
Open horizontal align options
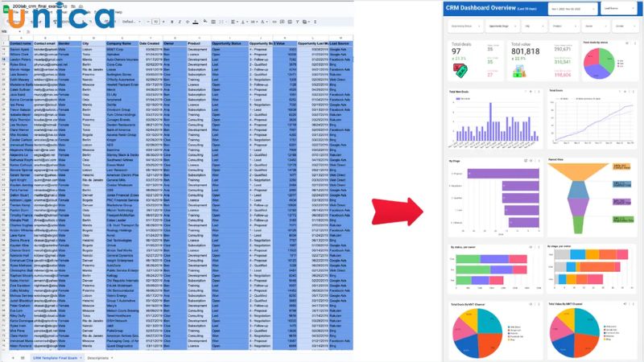pos(233,22)
